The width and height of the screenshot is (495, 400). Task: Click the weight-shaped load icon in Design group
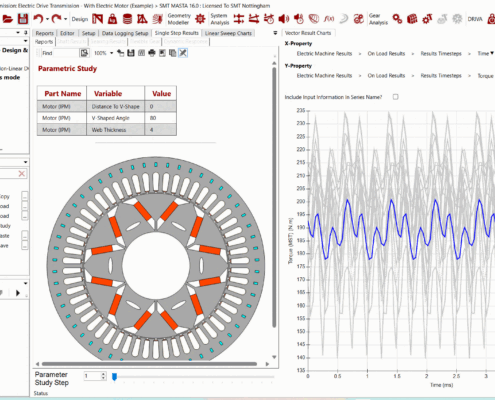point(112,19)
